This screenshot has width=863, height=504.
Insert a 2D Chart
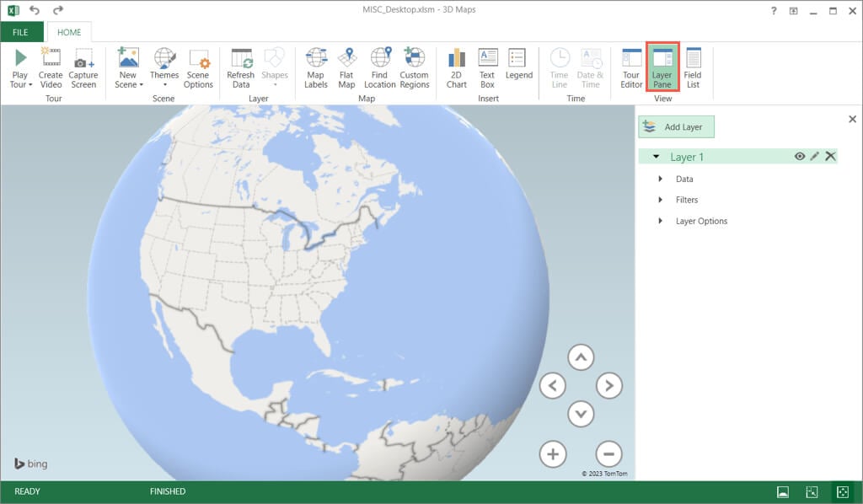[457, 67]
